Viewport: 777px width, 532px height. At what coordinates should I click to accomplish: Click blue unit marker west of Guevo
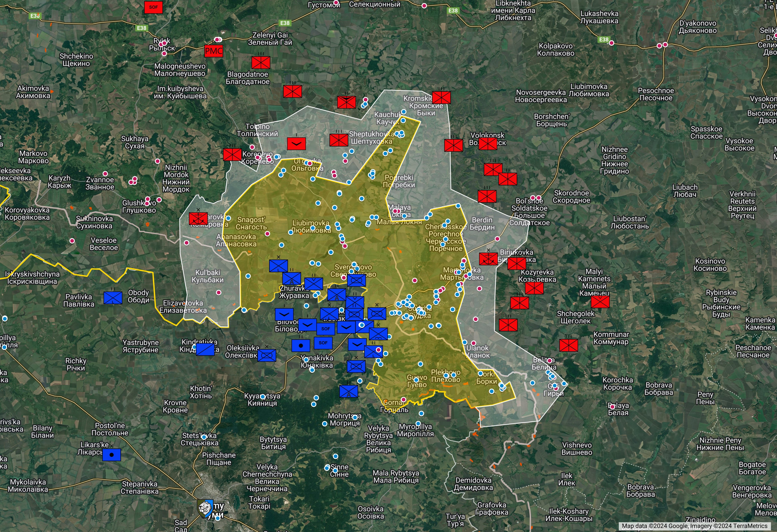[x=348, y=391]
